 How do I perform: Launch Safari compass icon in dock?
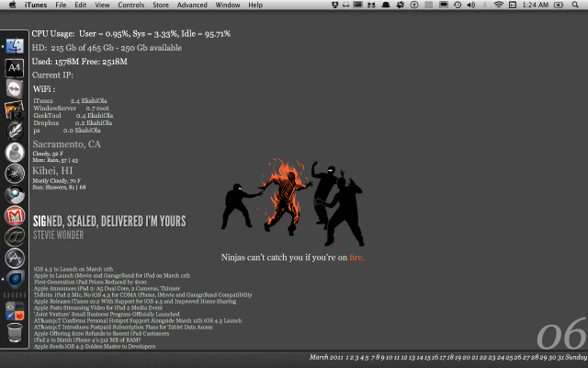15,174
